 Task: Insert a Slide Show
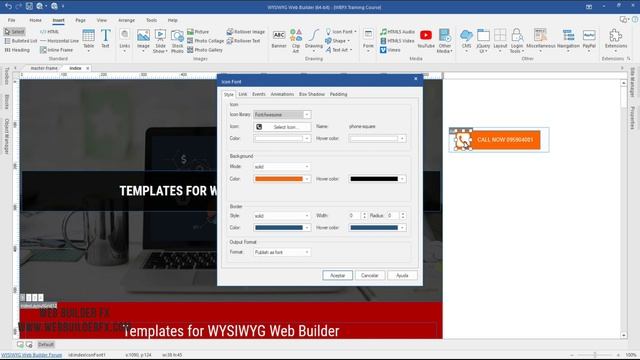coord(160,41)
